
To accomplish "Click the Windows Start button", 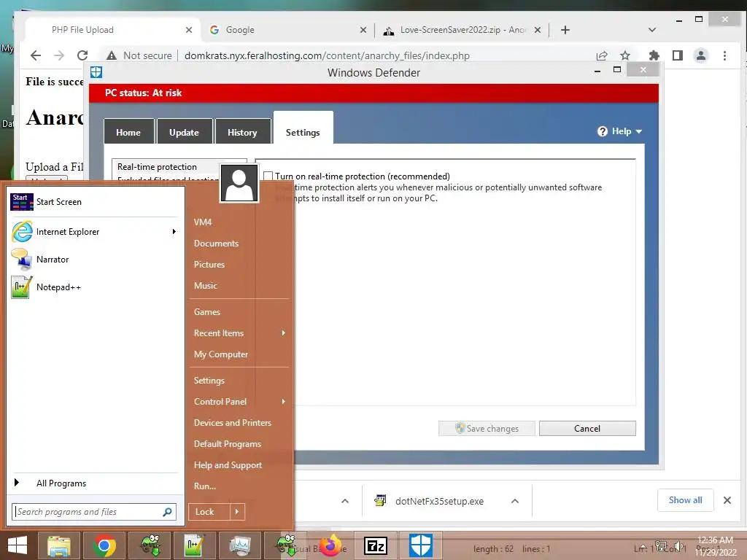I will pyautogui.click(x=18, y=545).
